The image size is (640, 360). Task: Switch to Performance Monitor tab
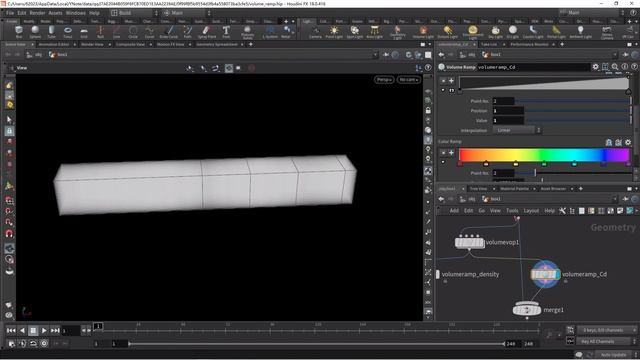[529, 44]
